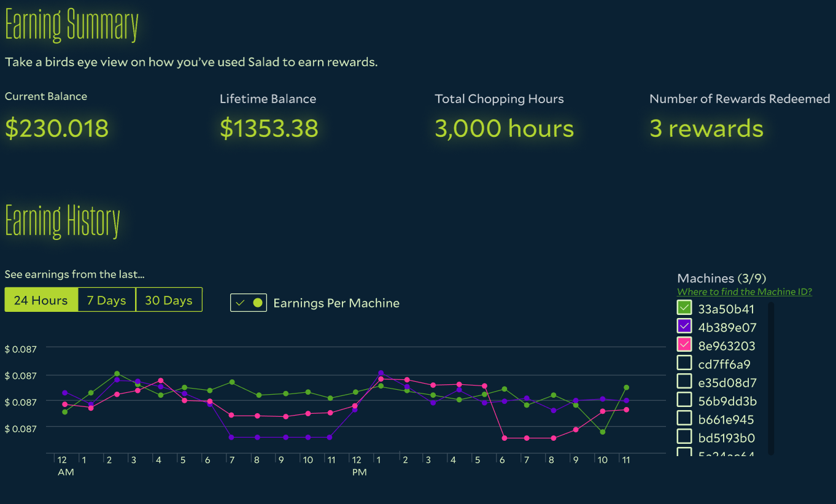Click the green data point at 2 AM
Viewport: 836px width, 504px height.
[117, 373]
